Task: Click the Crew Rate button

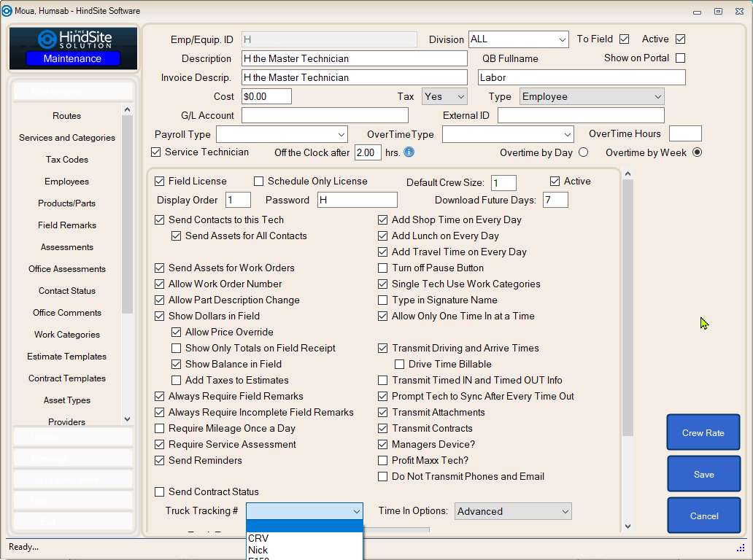Action: tap(703, 432)
